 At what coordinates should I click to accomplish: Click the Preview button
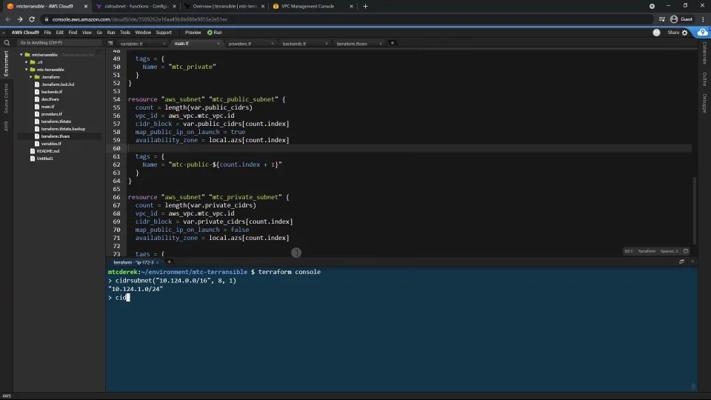[x=193, y=32]
